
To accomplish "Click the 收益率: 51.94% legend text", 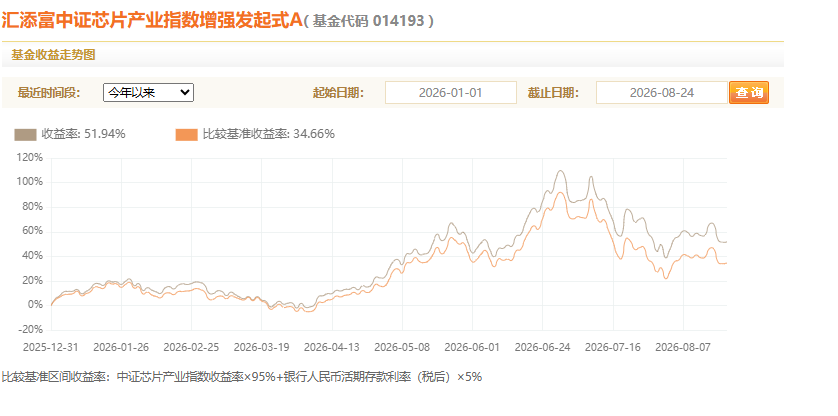I will (x=83, y=134).
